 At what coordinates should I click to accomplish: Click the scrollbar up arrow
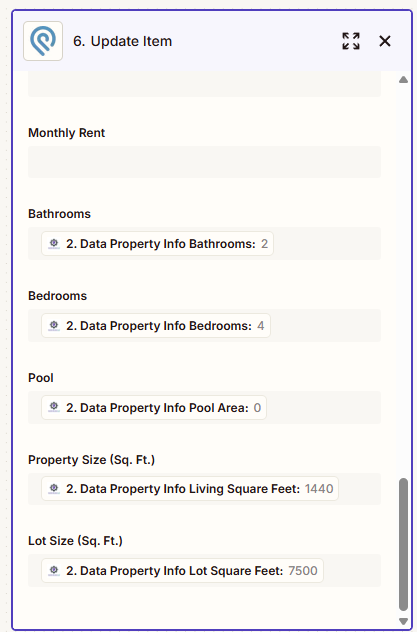403,80
